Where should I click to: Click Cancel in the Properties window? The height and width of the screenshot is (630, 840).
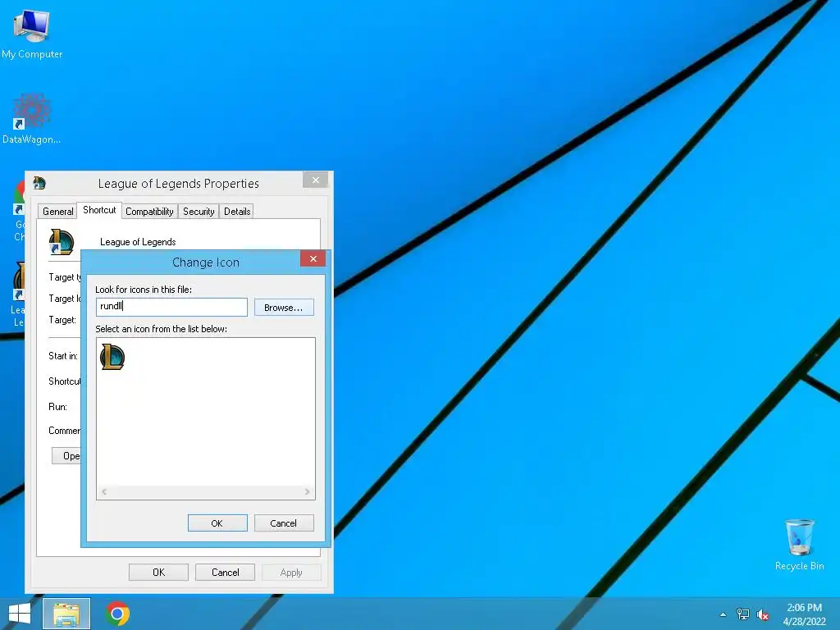[225, 572]
